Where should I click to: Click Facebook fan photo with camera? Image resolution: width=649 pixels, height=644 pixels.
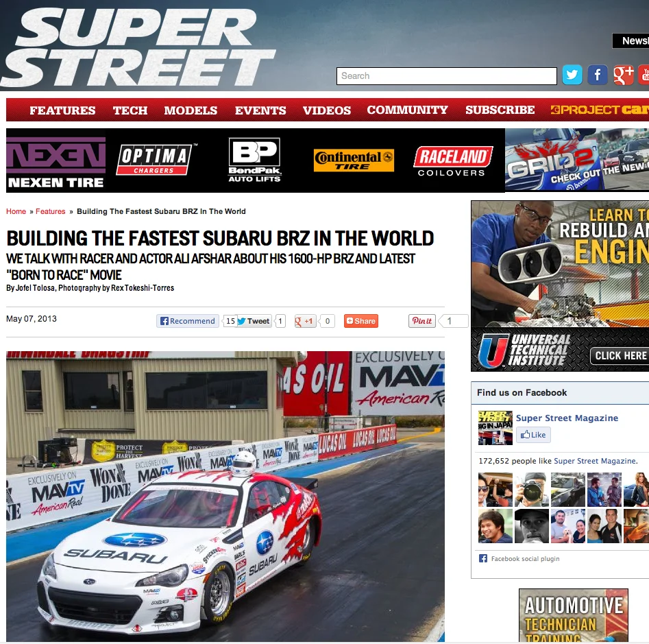[531, 490]
